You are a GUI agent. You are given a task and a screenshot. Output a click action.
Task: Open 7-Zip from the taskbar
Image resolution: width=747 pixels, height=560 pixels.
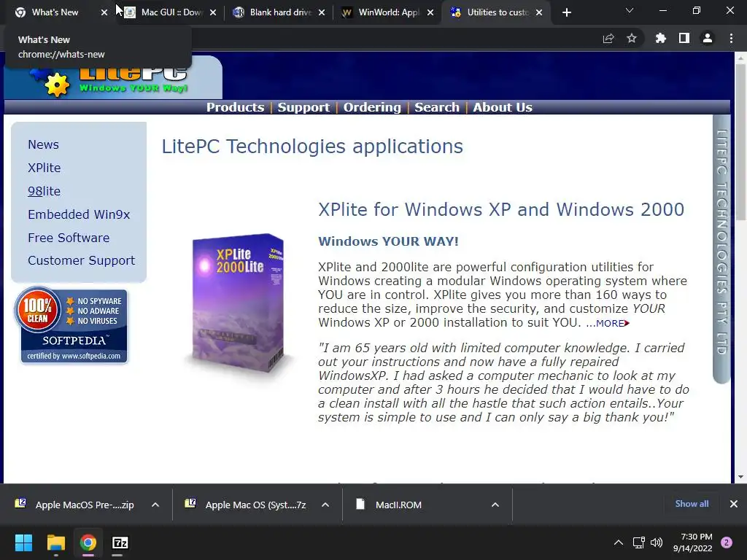[x=120, y=542]
